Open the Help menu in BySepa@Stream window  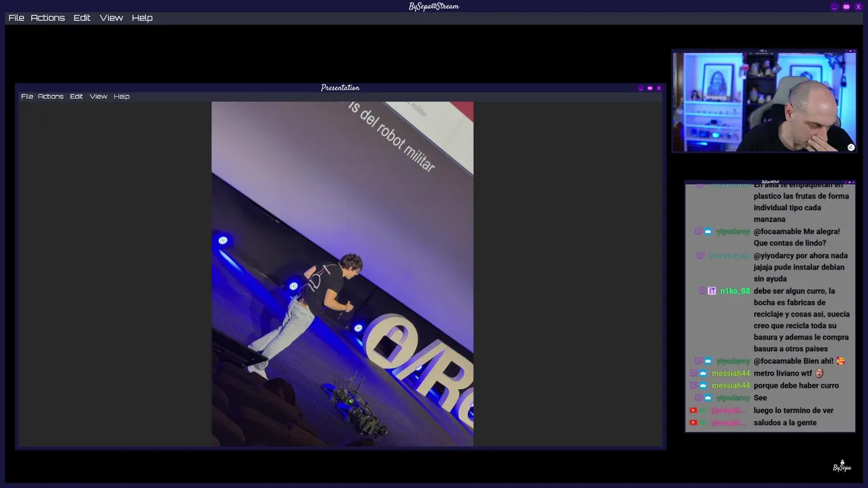coord(142,18)
